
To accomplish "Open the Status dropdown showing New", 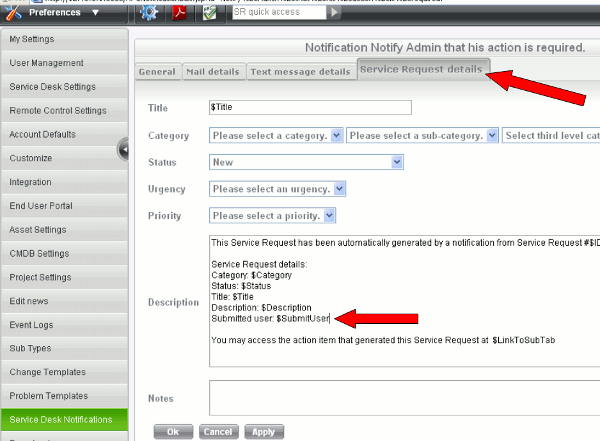I will 397,161.
